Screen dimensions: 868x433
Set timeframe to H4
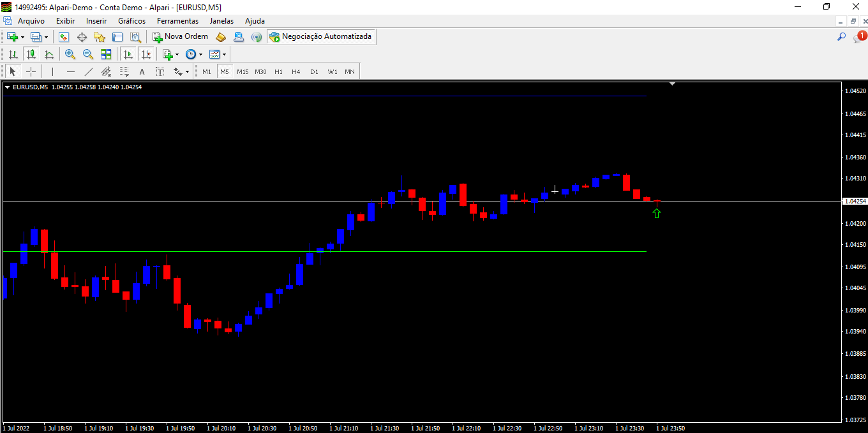296,71
